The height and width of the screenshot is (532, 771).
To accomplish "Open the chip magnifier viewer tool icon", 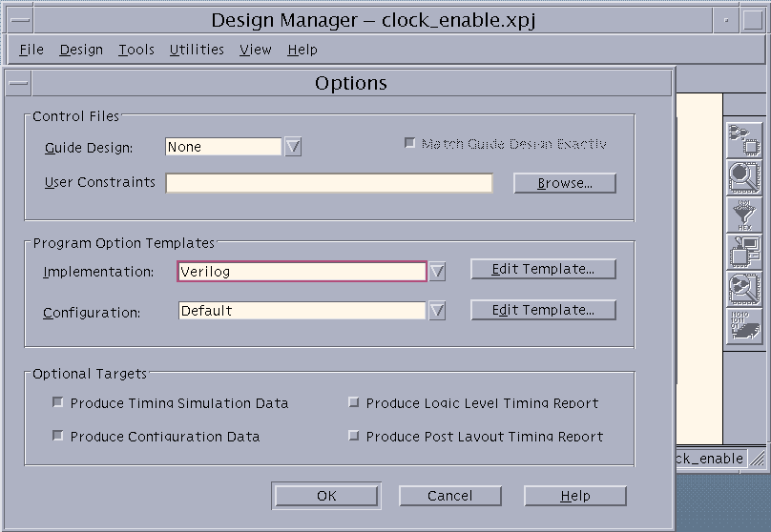I will tap(743, 176).
